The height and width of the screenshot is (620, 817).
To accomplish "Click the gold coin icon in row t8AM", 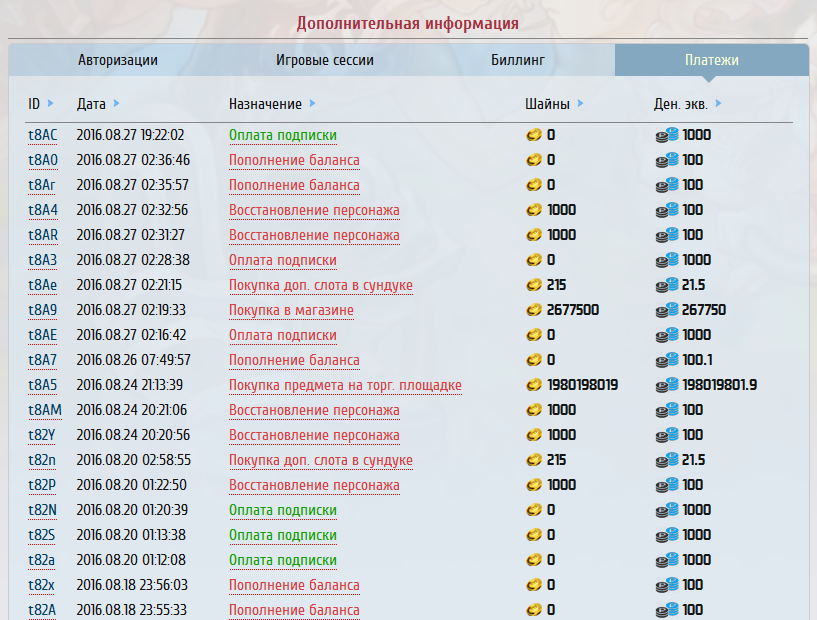I will point(533,410).
